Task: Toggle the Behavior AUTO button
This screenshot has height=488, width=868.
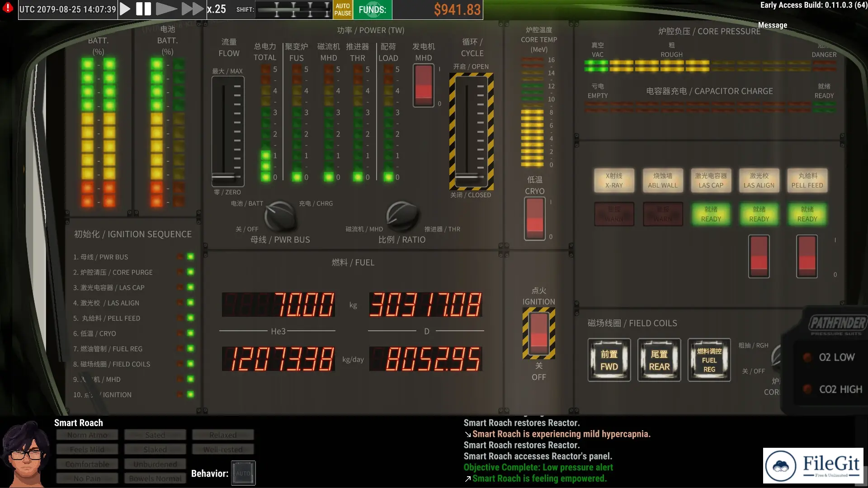Action: click(243, 473)
